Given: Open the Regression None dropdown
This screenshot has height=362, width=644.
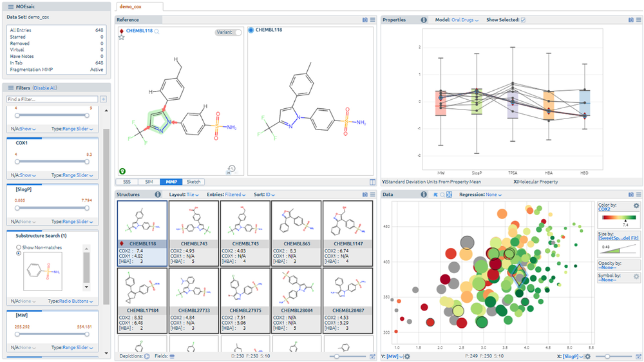Looking at the screenshot, I should pos(494,195).
